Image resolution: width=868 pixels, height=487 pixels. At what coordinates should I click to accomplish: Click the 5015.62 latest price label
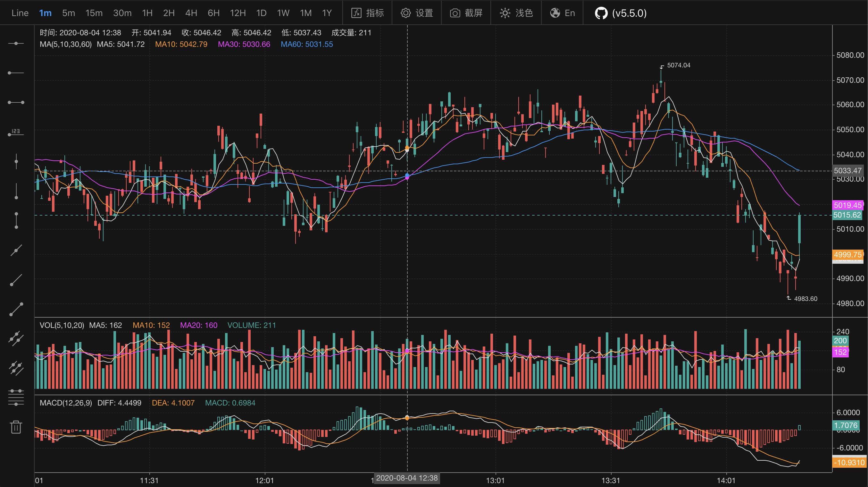click(x=847, y=215)
